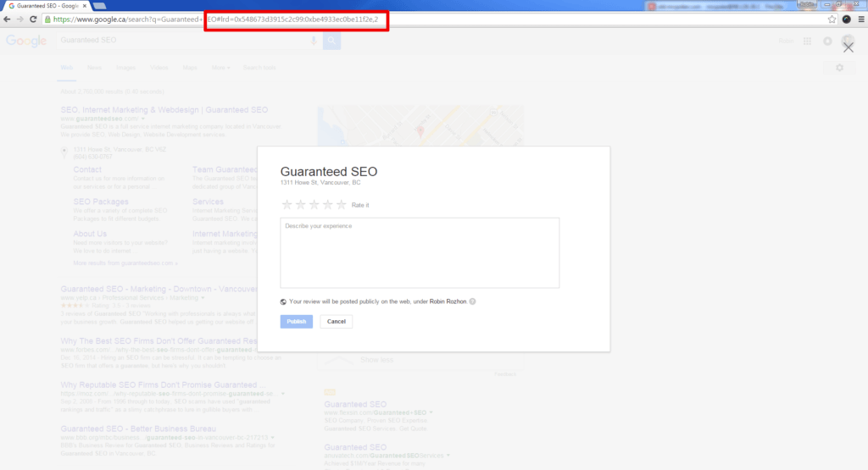The width and height of the screenshot is (868, 470).
Task: Switch to the Images results tab
Action: tap(125, 68)
